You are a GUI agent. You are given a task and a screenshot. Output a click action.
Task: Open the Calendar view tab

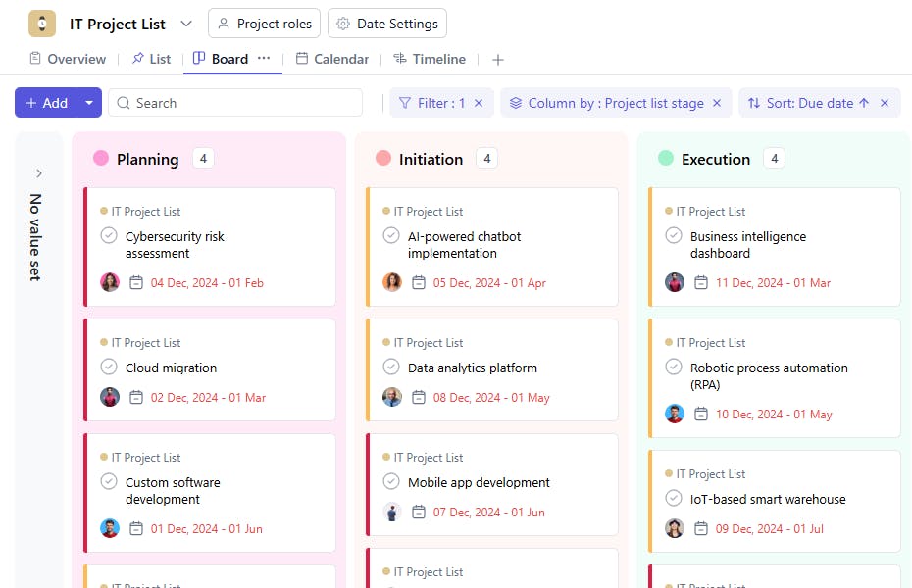coord(331,59)
